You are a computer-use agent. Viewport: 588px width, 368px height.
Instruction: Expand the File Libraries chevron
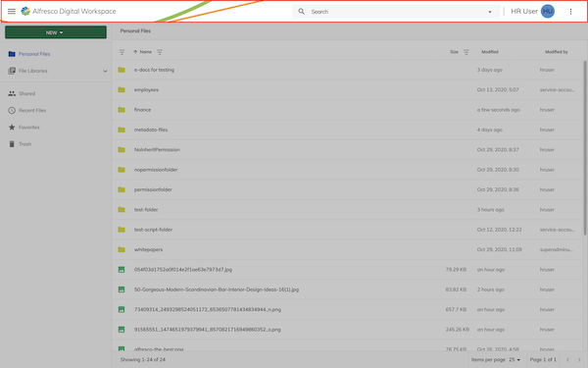point(105,71)
